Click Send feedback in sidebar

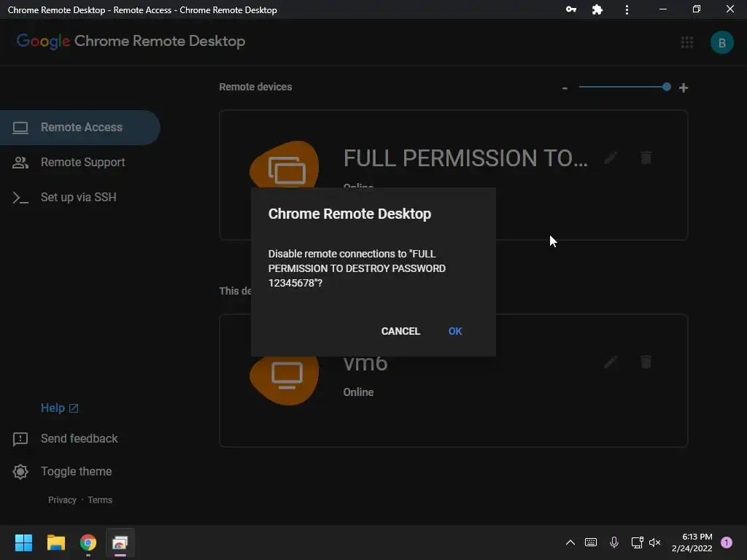coord(79,438)
